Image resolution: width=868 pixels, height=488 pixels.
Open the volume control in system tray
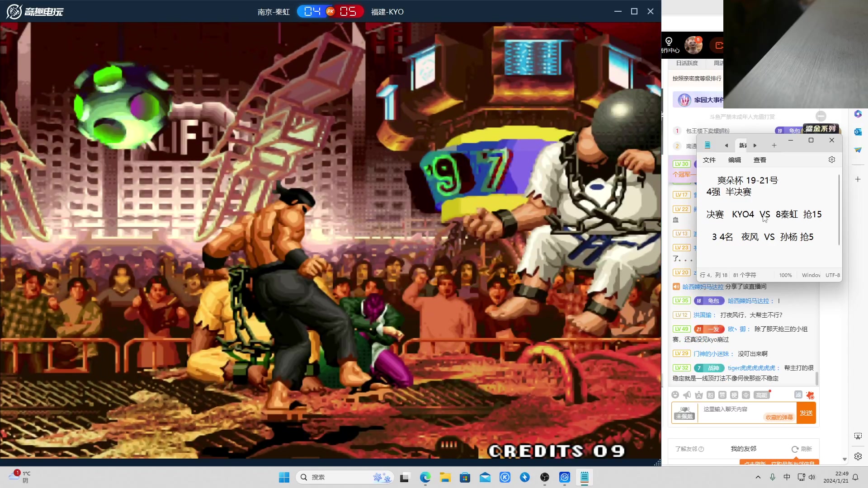(812, 477)
